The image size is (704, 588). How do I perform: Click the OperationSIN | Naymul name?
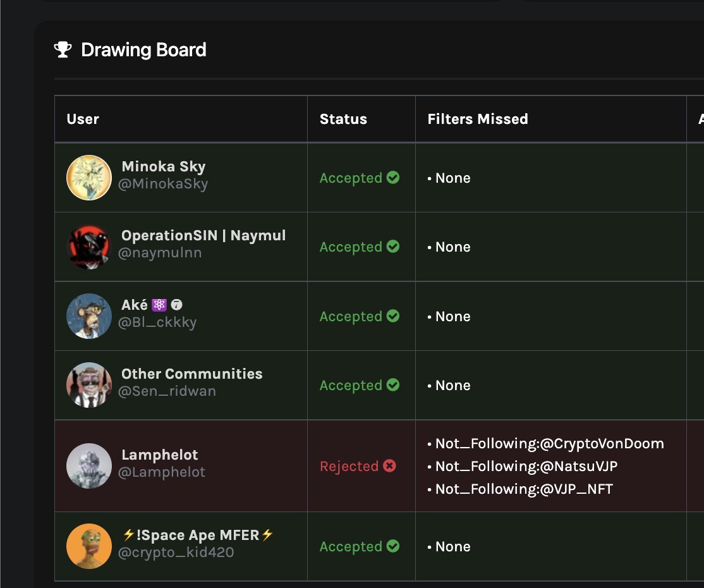(x=203, y=235)
